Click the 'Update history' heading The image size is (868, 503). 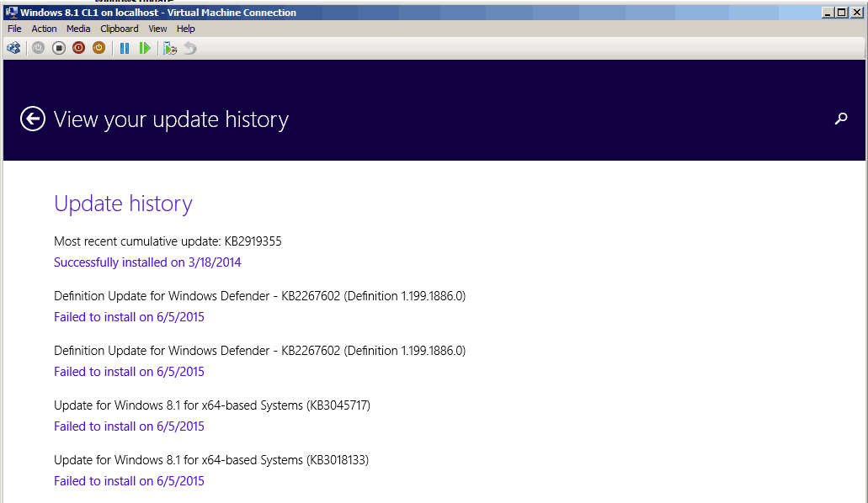[x=123, y=204]
